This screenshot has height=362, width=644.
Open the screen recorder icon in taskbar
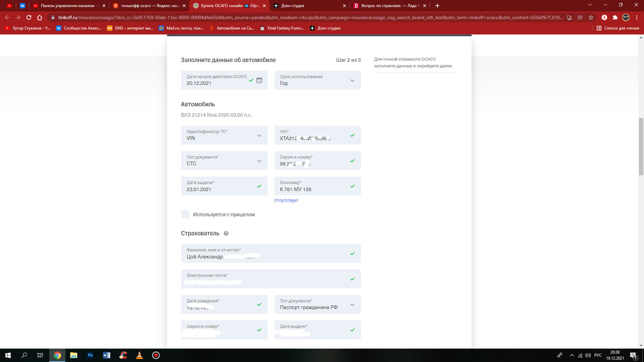156,355
